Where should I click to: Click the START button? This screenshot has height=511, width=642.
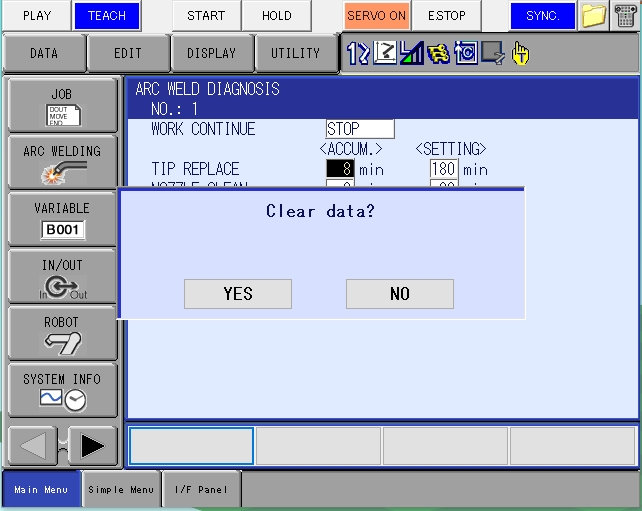[206, 16]
